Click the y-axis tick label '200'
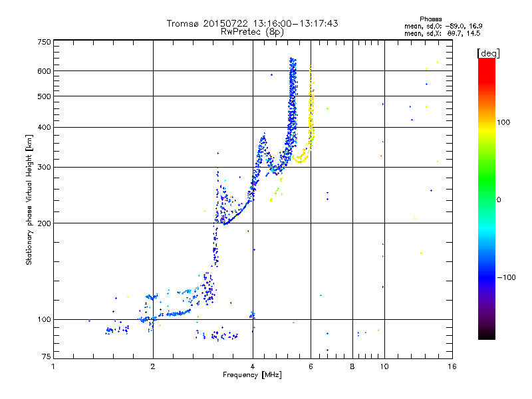The height and width of the screenshot is (399, 532). [x=44, y=223]
